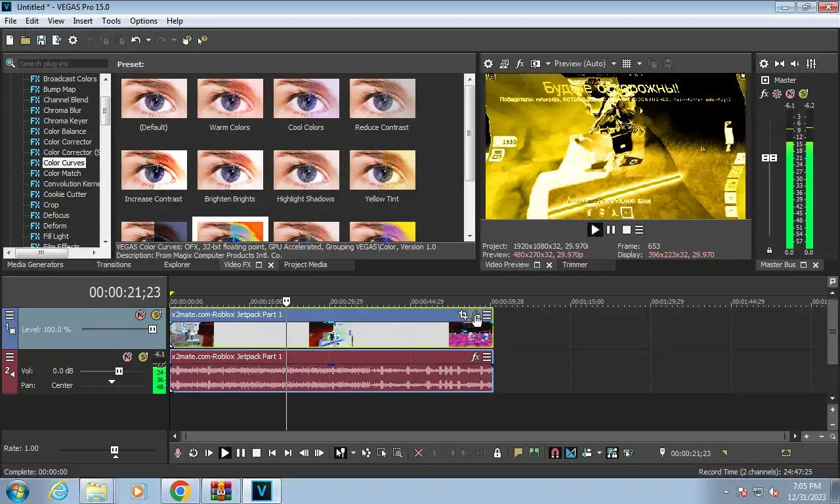Open the File menu

(10, 21)
